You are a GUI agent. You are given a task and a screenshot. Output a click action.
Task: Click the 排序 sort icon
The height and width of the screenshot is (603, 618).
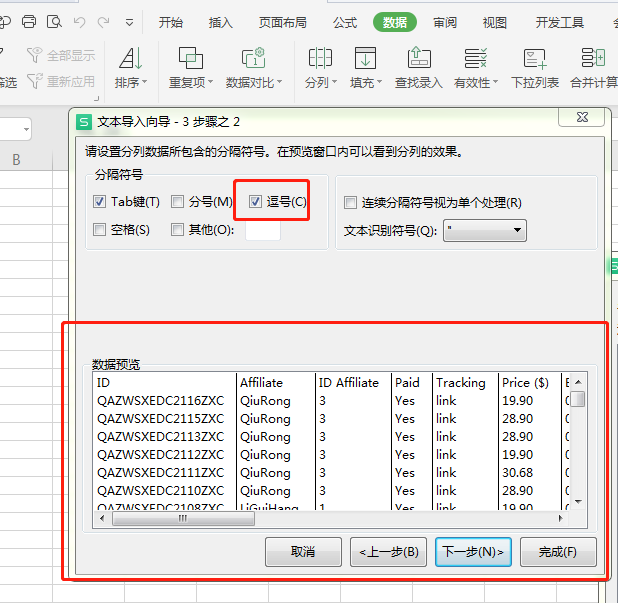[x=130, y=58]
